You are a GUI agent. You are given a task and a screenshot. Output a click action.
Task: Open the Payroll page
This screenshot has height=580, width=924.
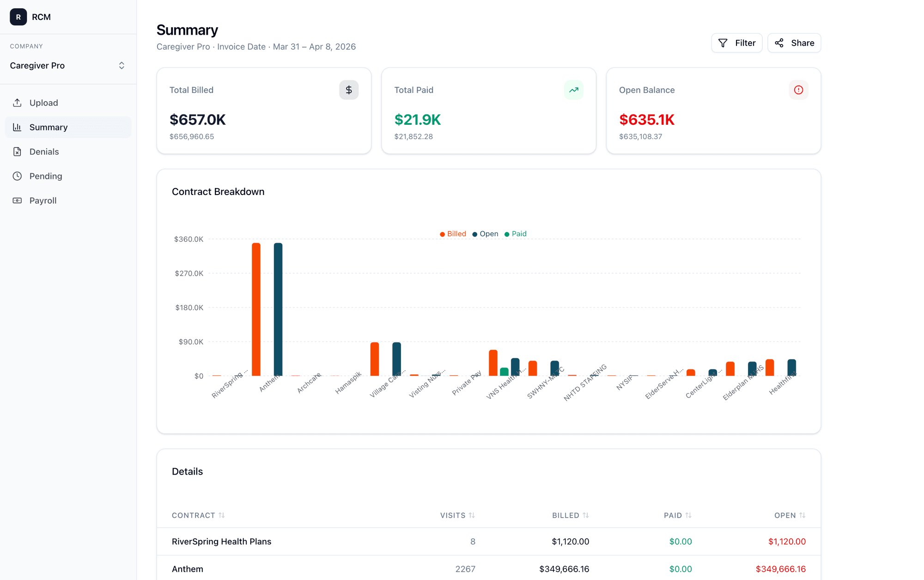[x=43, y=201]
